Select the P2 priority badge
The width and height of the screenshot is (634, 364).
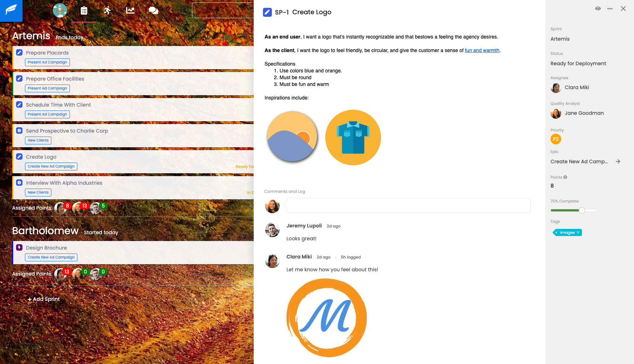coord(556,139)
